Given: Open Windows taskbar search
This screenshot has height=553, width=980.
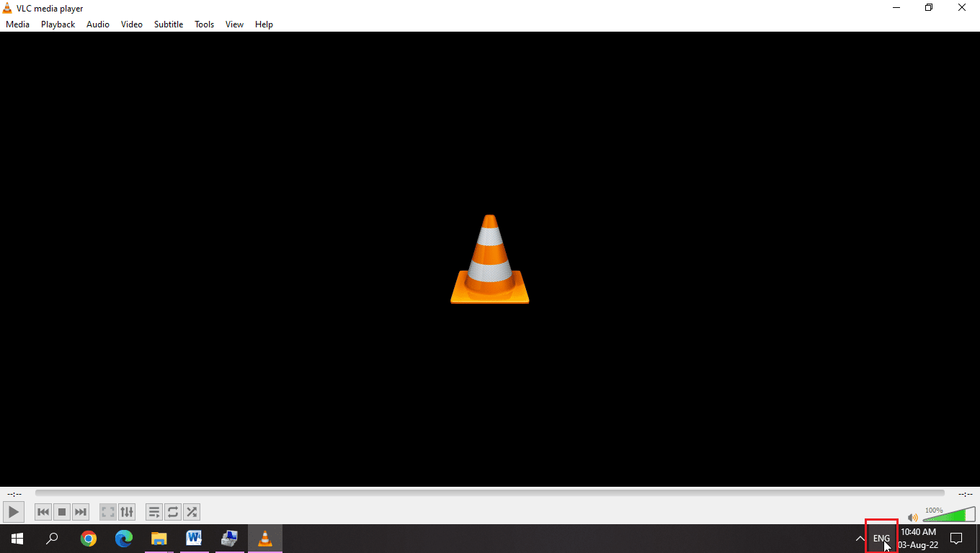Looking at the screenshot, I should (x=52, y=539).
